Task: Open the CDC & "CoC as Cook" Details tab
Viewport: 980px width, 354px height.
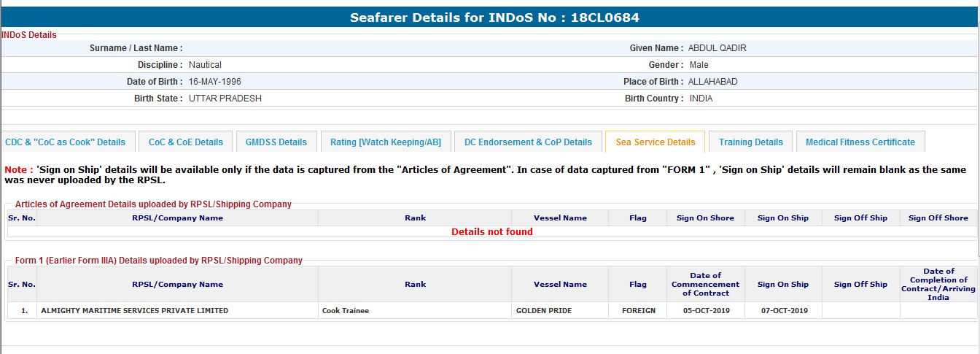Action: 66,142
